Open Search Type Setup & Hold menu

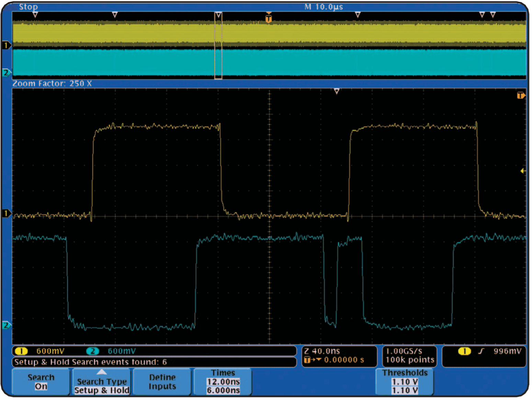(102, 382)
